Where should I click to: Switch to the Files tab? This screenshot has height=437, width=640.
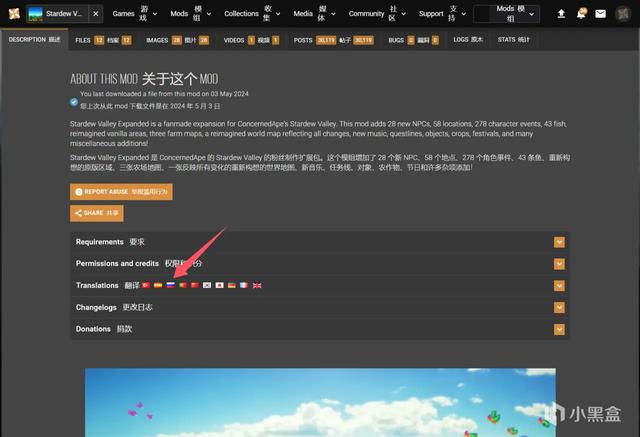103,40
